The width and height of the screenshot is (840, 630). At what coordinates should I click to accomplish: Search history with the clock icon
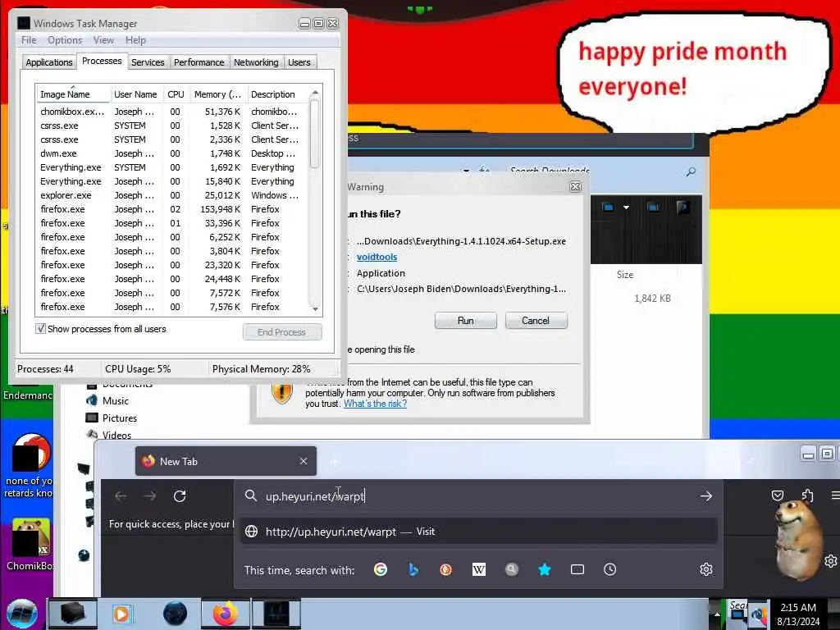pyautogui.click(x=609, y=569)
